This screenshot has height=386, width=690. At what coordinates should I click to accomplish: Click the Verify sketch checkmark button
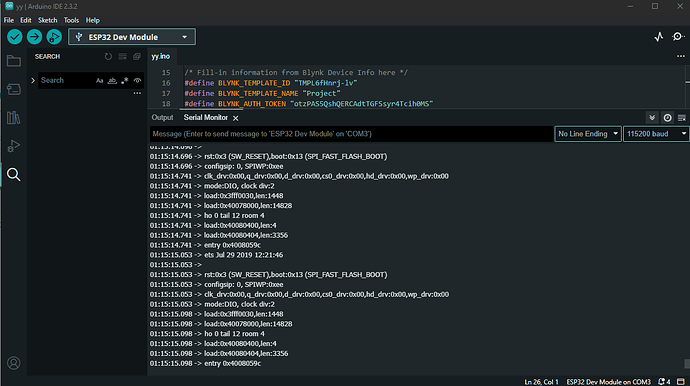point(15,37)
